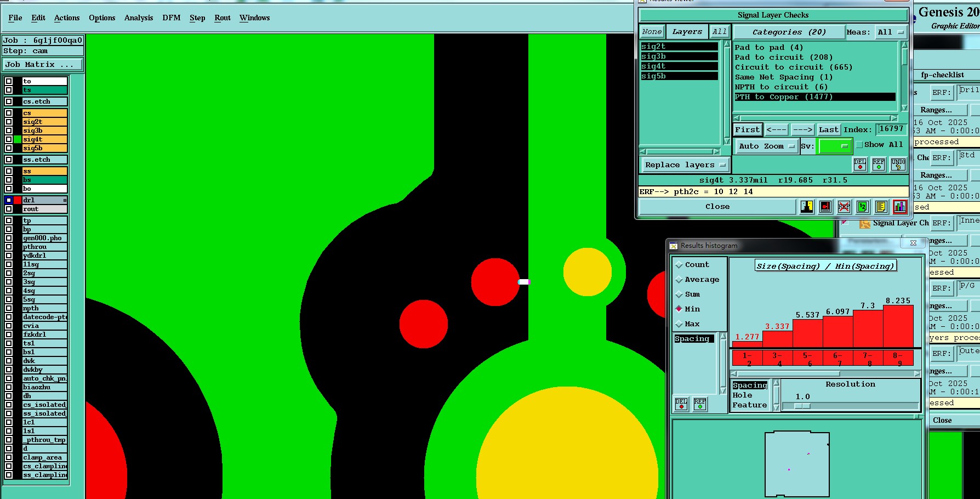Click the 3-4 range histogram bar

777,339
